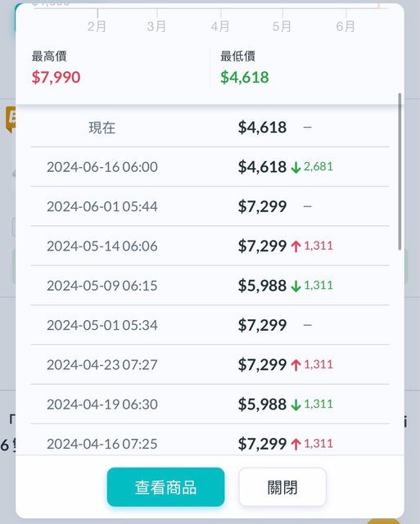Click green down arrow beside 2,681
The height and width of the screenshot is (524, 420).
coord(296,167)
